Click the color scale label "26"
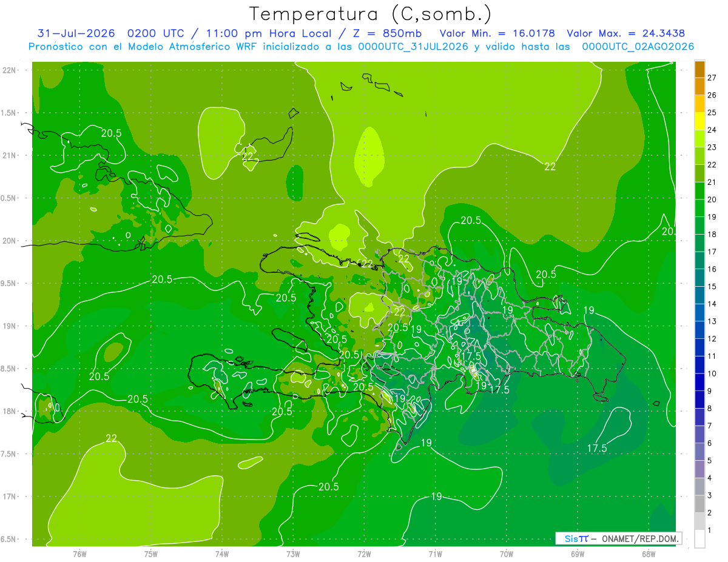Viewport: 728px width, 562px height. [712, 95]
